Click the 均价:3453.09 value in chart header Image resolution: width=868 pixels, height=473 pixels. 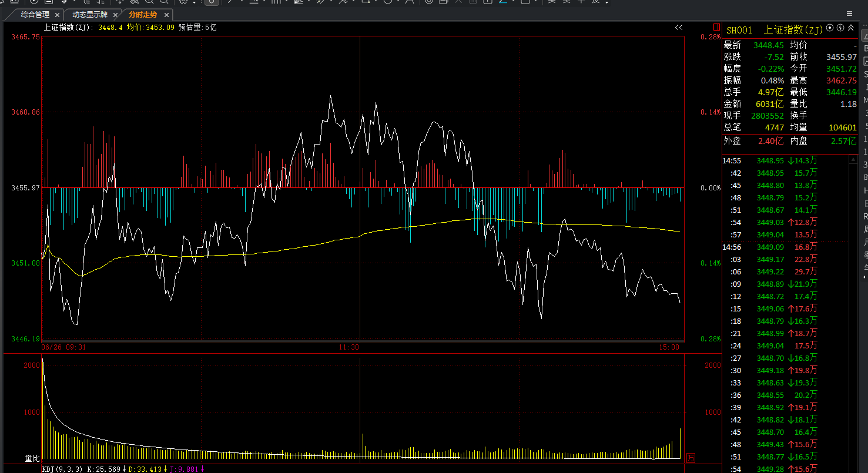150,27
